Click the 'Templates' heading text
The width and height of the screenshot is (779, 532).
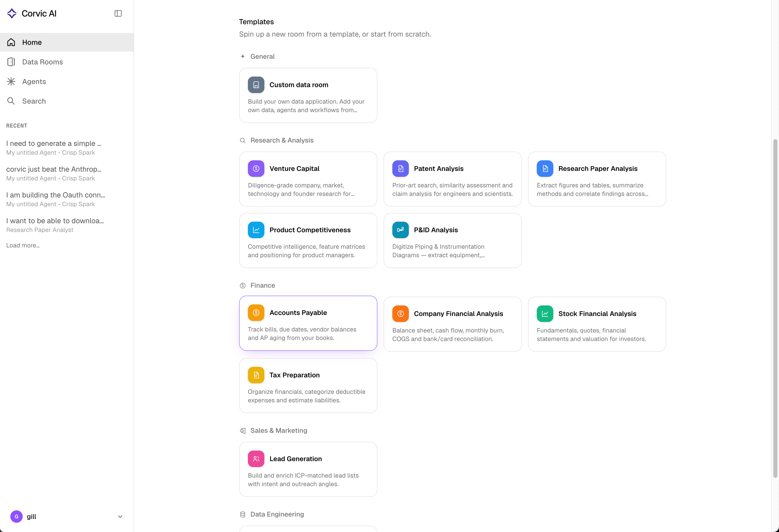[256, 22]
